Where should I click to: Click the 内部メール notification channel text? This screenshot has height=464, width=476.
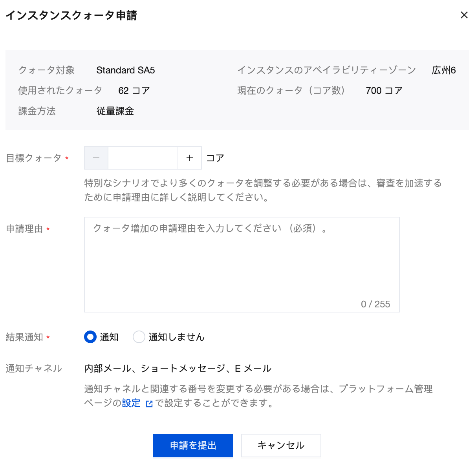(178, 368)
